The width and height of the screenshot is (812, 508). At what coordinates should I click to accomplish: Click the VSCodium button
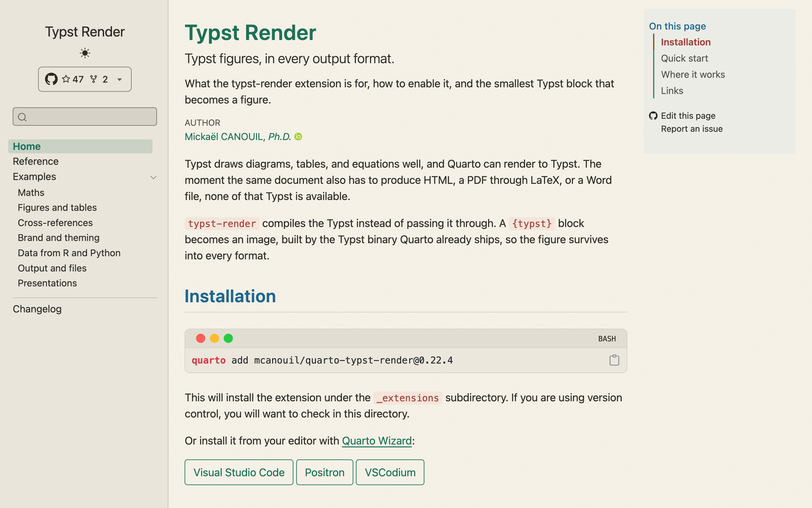(390, 472)
